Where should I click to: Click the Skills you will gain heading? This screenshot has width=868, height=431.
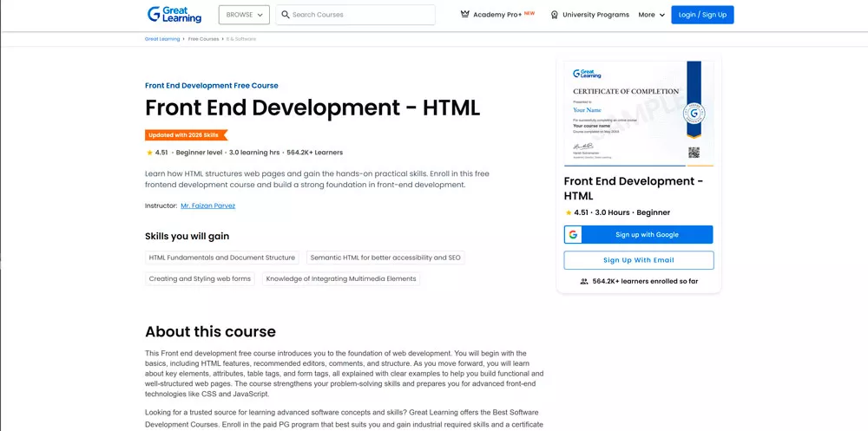187,237
